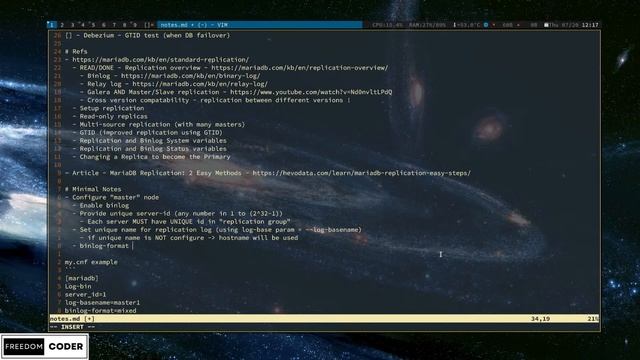The image size is (640, 360).
Task: Switch to workspace 3 in the top bar
Action: click(x=73, y=25)
